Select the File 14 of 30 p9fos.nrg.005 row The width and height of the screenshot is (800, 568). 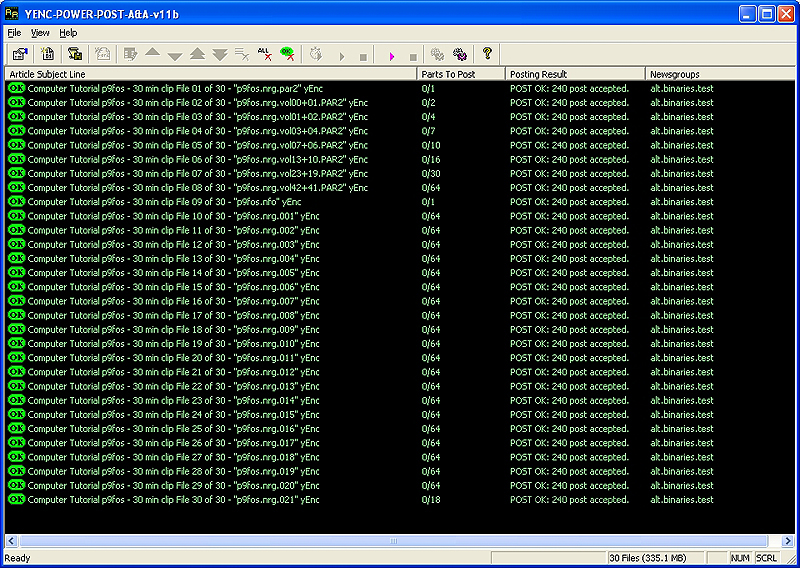click(400, 273)
